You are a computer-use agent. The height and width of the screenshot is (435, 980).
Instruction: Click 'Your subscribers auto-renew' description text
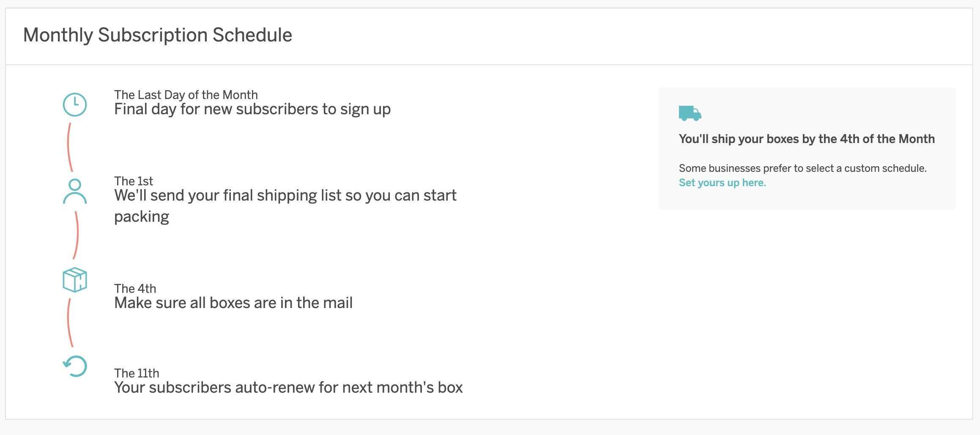click(288, 388)
